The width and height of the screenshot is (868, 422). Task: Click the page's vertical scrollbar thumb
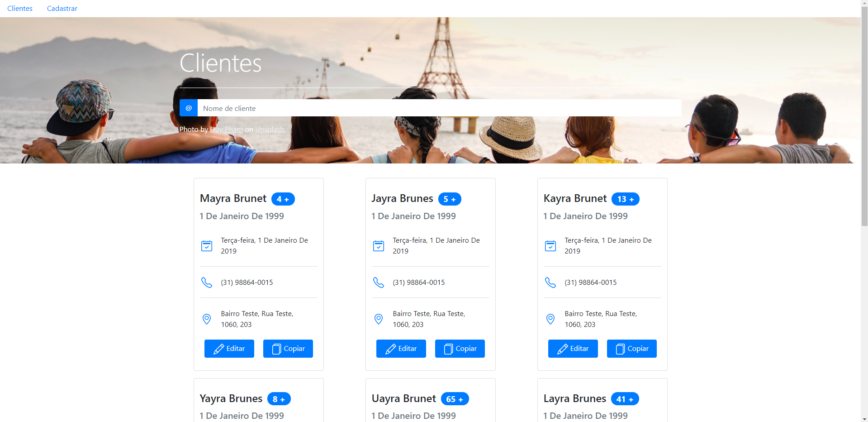click(864, 116)
